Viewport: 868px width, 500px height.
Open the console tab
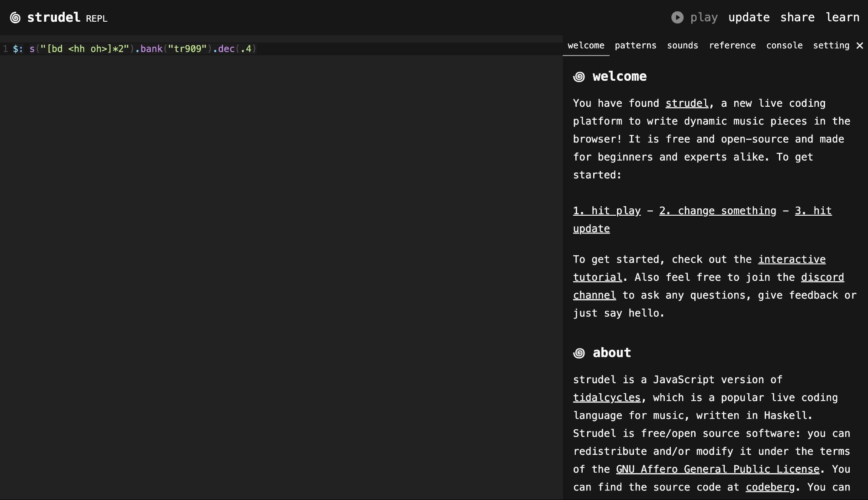coord(784,46)
